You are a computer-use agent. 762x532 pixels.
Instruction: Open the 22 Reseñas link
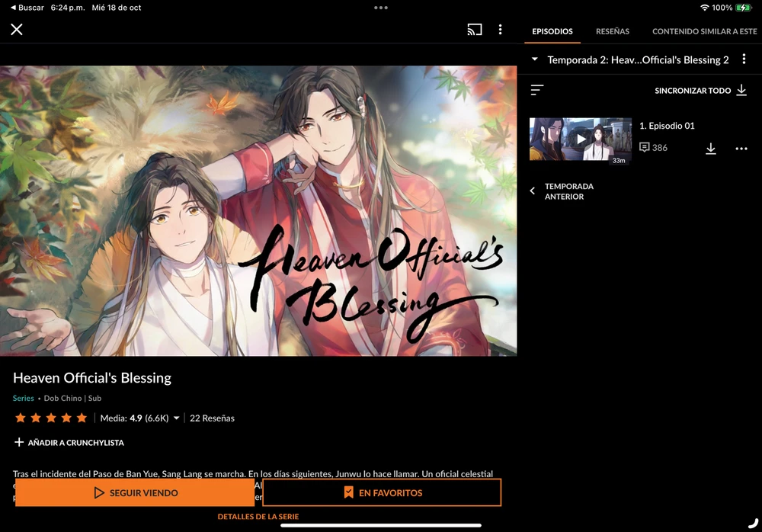212,418
